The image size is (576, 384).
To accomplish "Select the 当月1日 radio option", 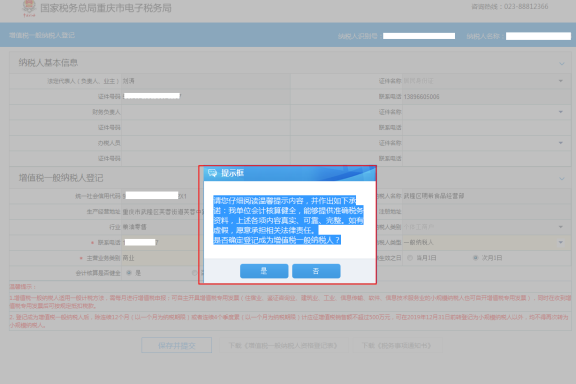I will [410, 258].
